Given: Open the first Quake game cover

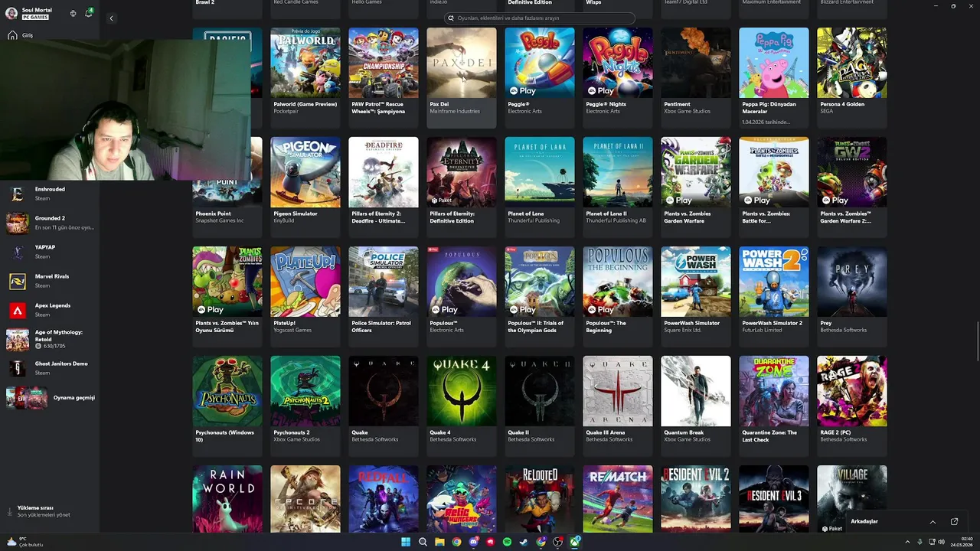Looking at the screenshot, I should [384, 391].
